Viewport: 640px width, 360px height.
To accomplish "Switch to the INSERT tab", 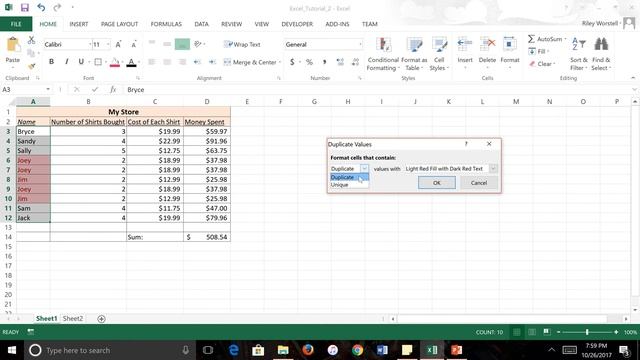I will tap(79, 24).
